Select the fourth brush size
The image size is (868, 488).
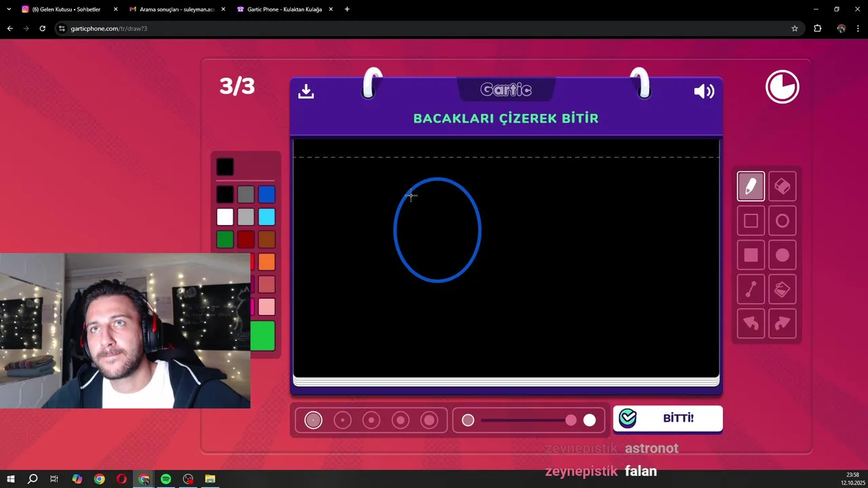(400, 420)
